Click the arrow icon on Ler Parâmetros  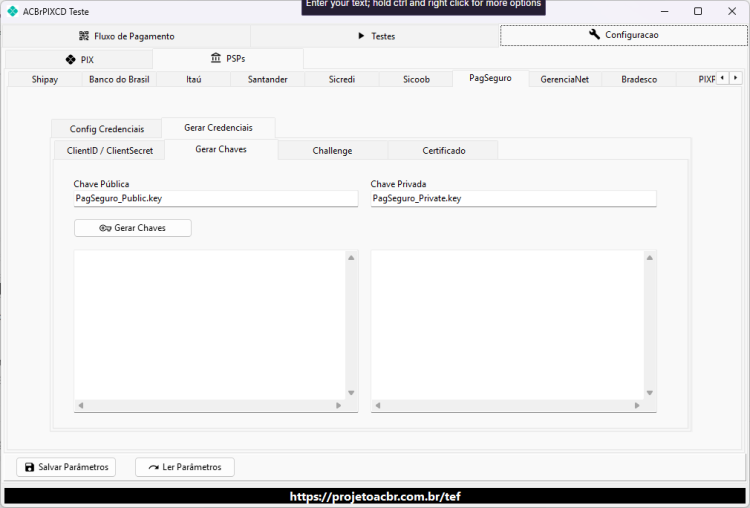click(x=154, y=467)
